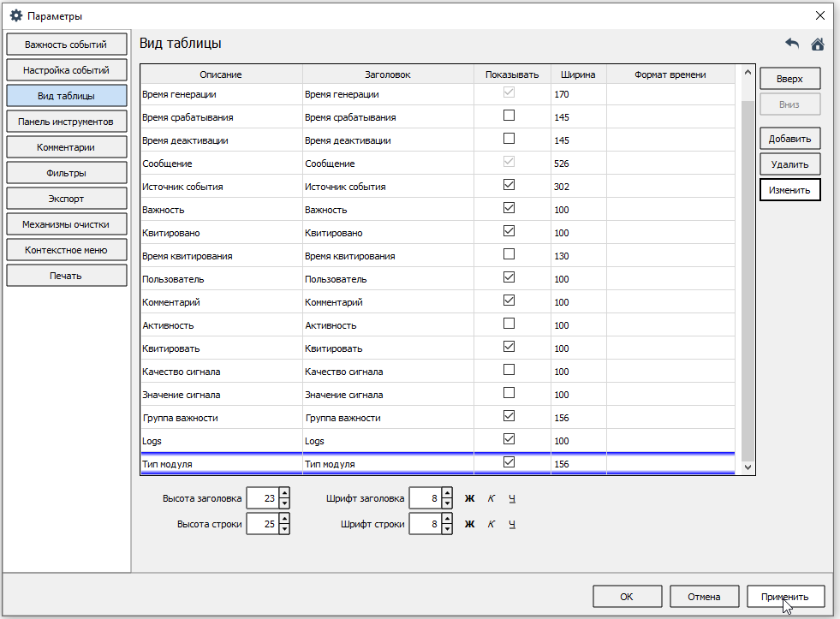Increase Высота заголовка with up arrow

284,493
